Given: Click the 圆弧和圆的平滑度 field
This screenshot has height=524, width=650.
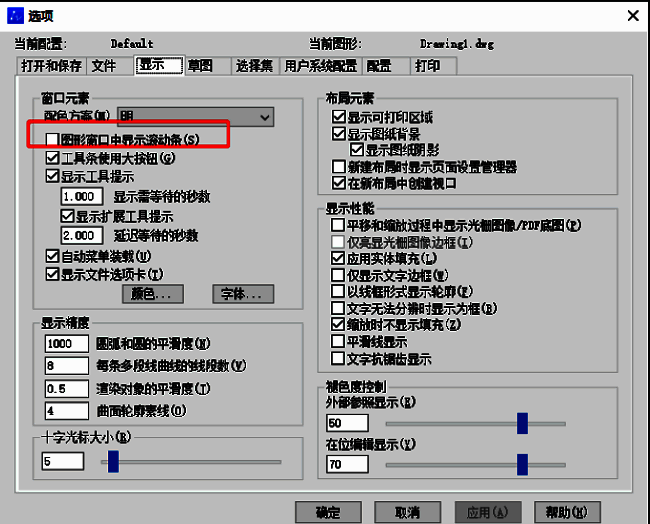Looking at the screenshot, I should pyautogui.click(x=66, y=344).
